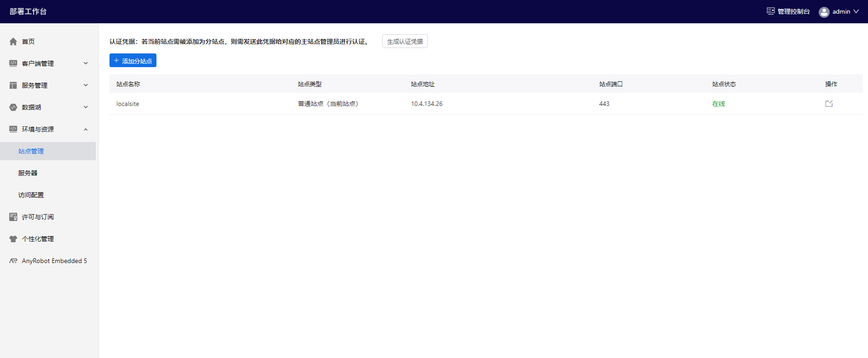Open the admin dropdown arrow

tap(856, 11)
